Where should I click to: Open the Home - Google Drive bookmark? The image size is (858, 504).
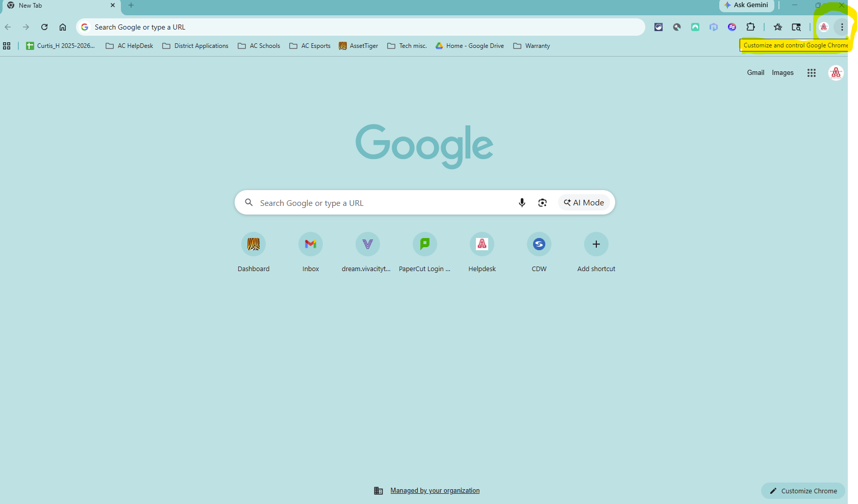pos(469,46)
